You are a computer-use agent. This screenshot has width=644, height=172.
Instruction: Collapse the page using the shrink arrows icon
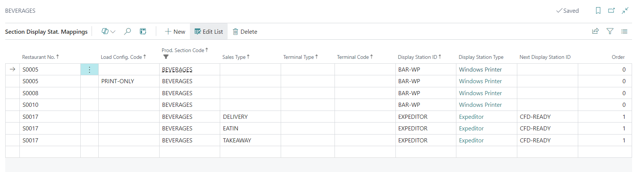[625, 10]
